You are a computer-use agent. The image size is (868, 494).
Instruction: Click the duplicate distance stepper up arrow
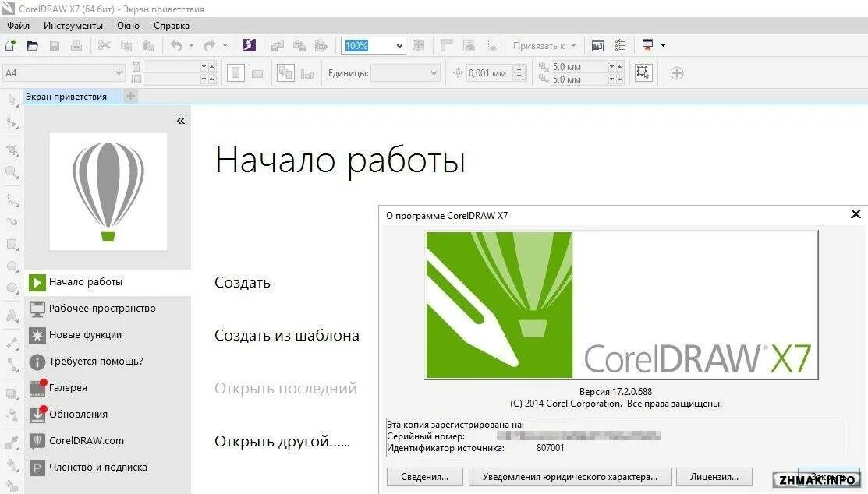618,65
